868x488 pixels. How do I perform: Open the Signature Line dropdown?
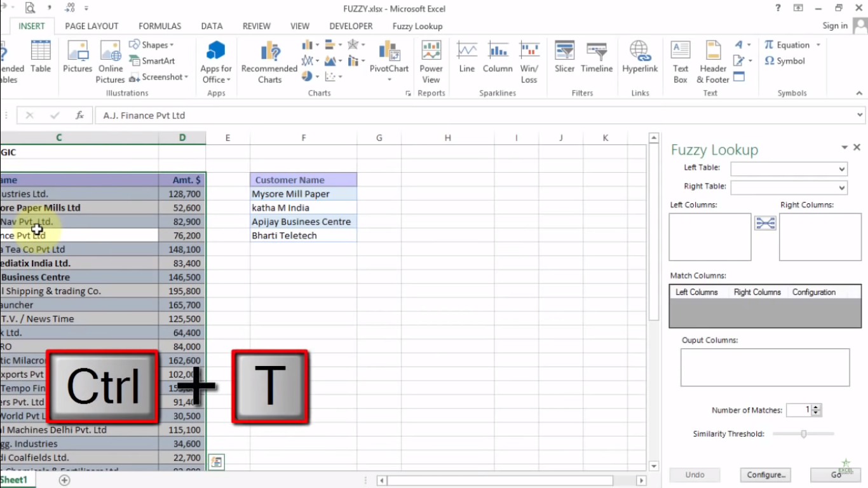[742, 61]
